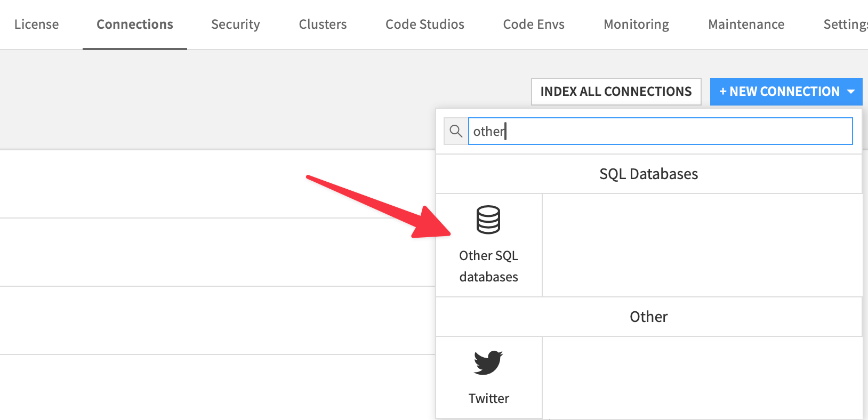The image size is (868, 420).
Task: Open the Clusters tab
Action: 323,25
